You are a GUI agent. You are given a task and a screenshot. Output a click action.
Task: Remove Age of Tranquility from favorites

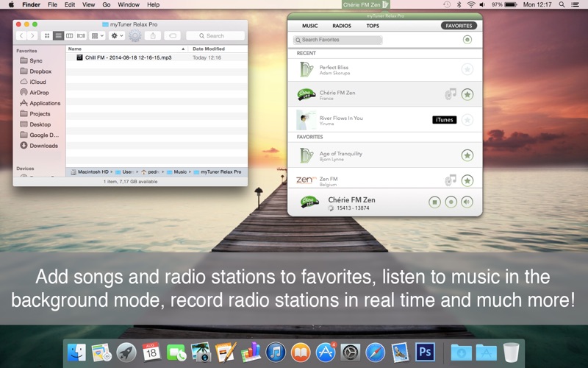[x=467, y=155]
